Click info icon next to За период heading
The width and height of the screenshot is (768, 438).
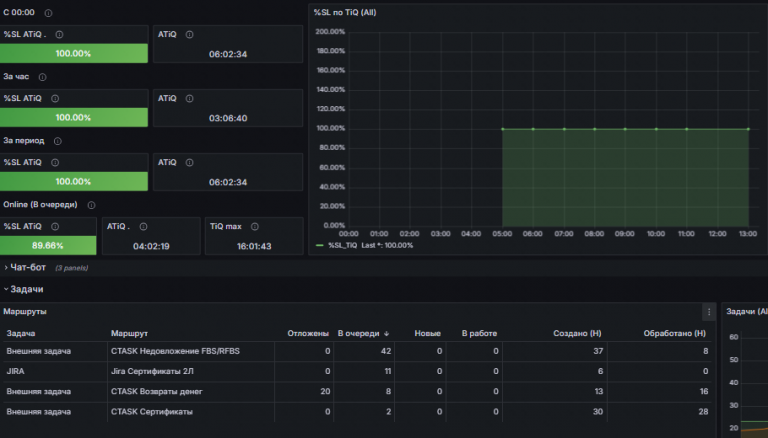57,142
